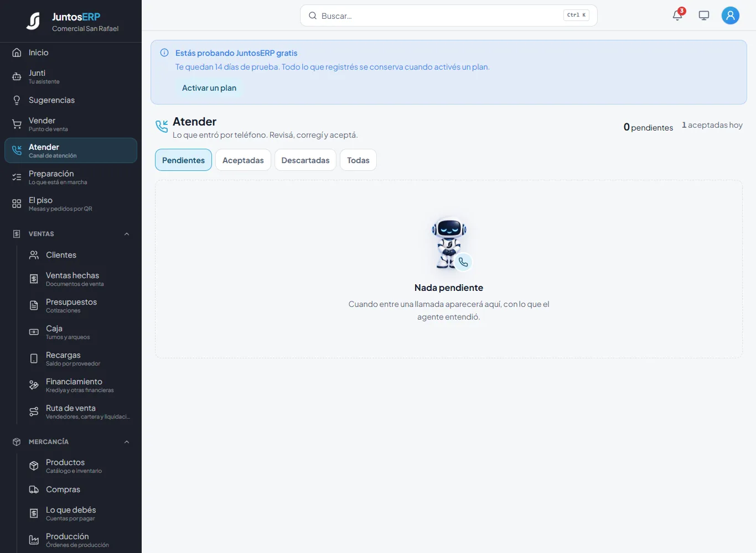Image resolution: width=756 pixels, height=553 pixels.
Task: Click the Buscar search field
Action: point(448,15)
